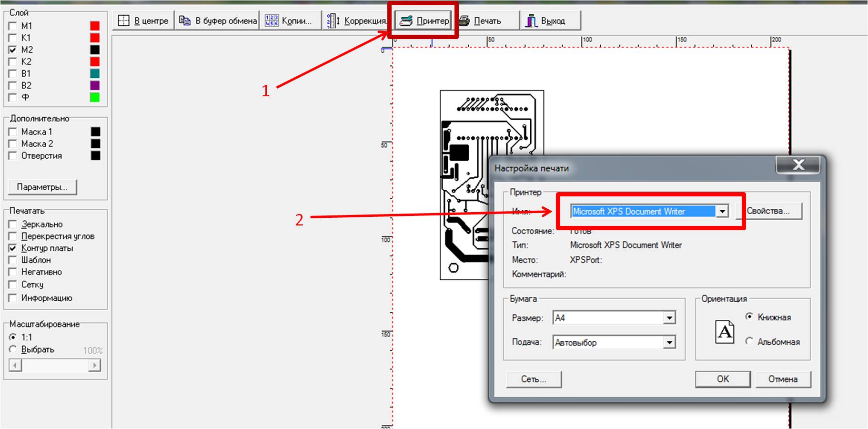Click the "В буфер обмена" clipboard icon
The image size is (868, 429).
pos(185,20)
